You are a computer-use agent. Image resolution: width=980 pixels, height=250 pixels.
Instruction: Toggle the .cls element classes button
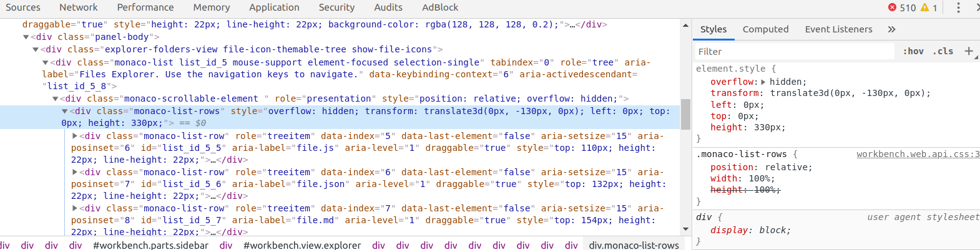(943, 52)
